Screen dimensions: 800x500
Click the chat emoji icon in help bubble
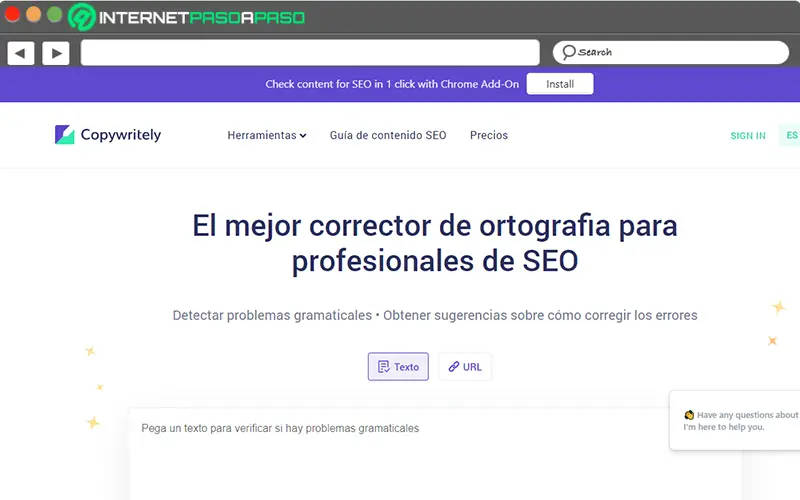click(689, 415)
